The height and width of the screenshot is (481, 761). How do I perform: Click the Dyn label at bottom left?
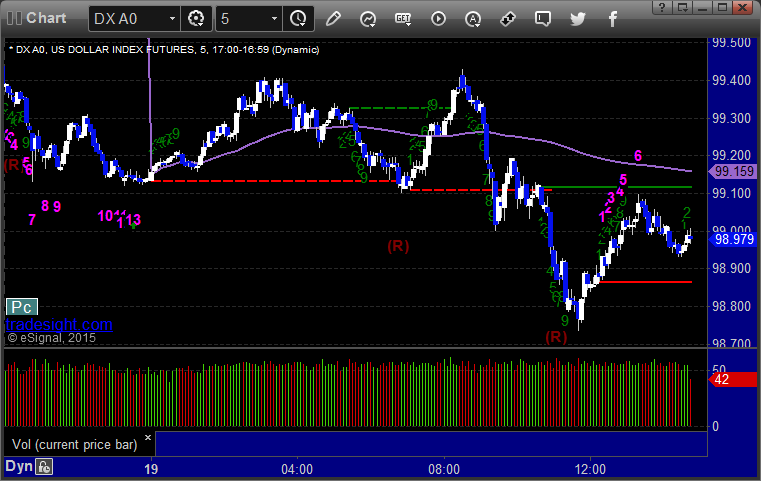[x=19, y=466]
